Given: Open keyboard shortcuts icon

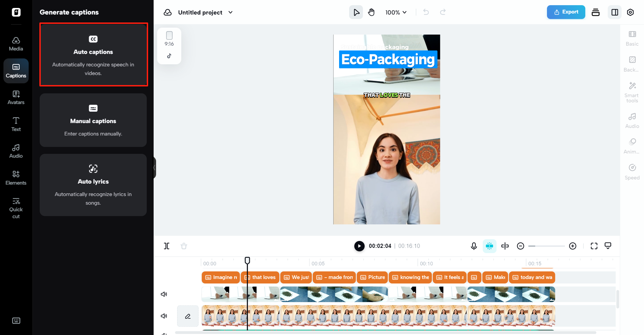Looking at the screenshot, I should [x=16, y=320].
